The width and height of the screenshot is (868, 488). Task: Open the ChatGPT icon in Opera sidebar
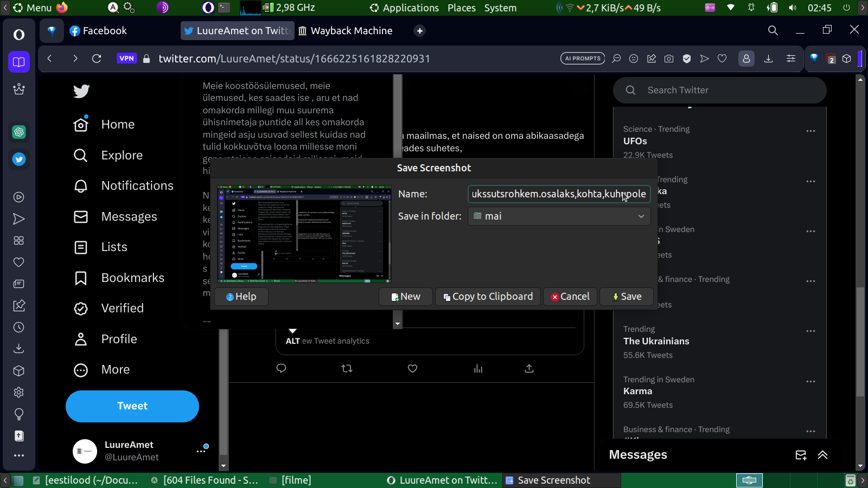(x=19, y=132)
